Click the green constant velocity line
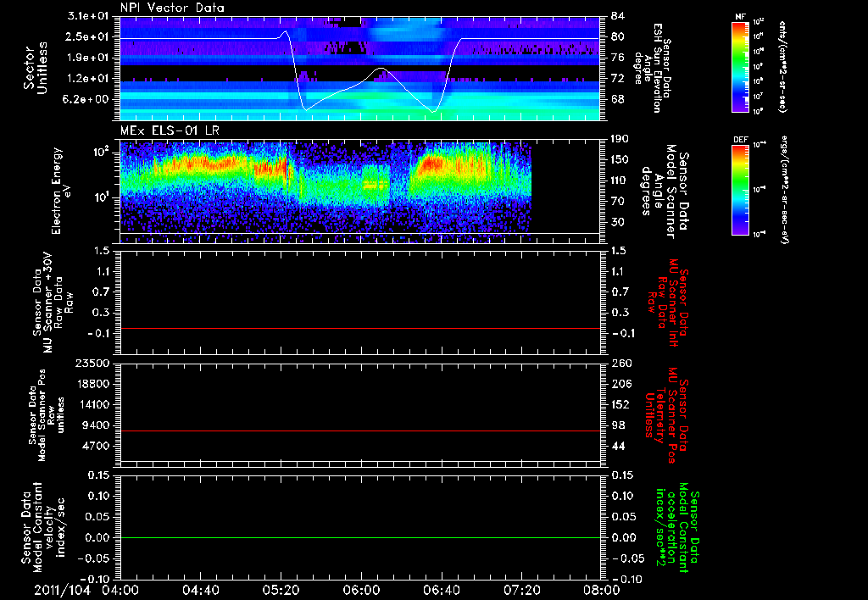Viewport: 868px width, 600px height. 360,538
